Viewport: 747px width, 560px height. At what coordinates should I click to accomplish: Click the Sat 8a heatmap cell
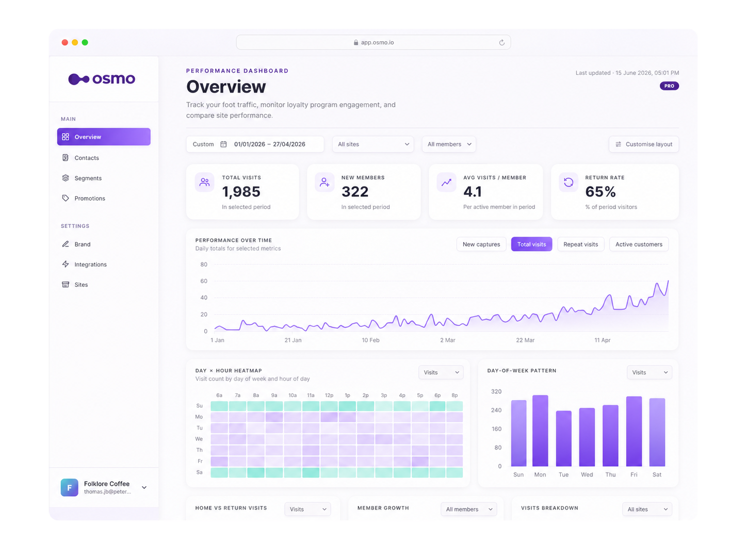pyautogui.click(x=256, y=472)
